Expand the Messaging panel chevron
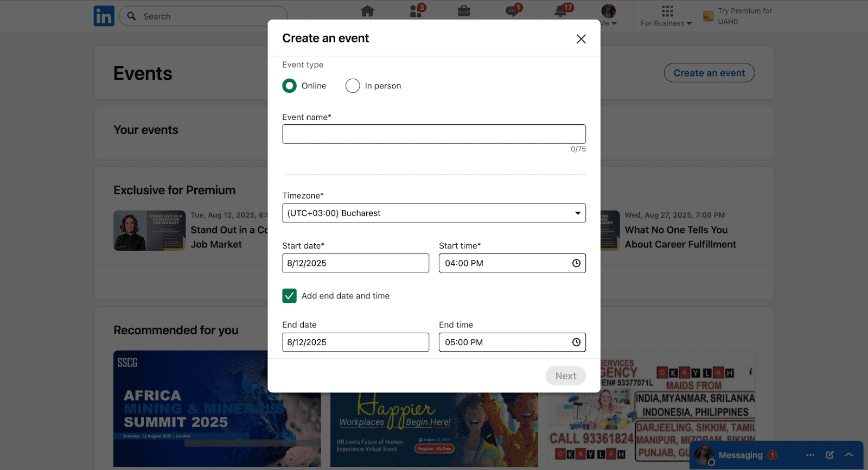The height and width of the screenshot is (470, 868). coord(849,455)
